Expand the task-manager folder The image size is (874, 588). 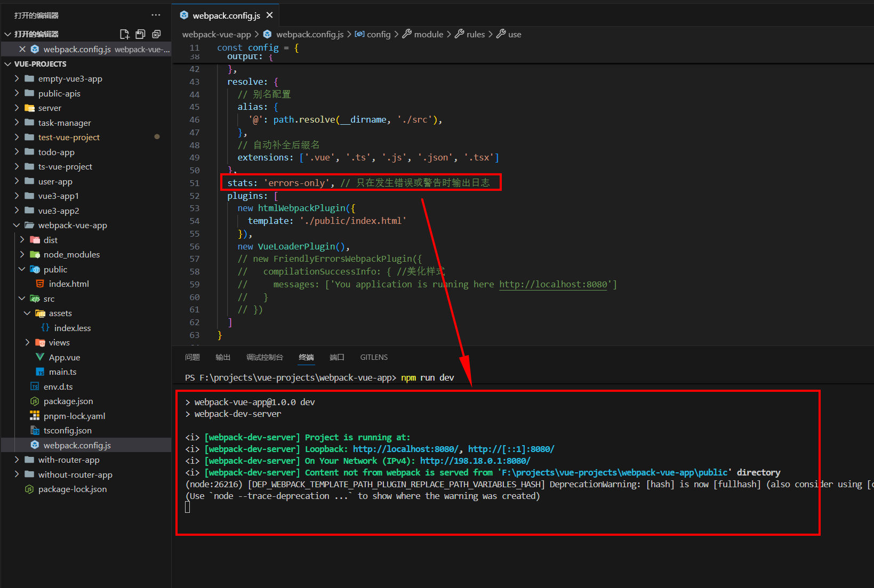pyautogui.click(x=17, y=123)
